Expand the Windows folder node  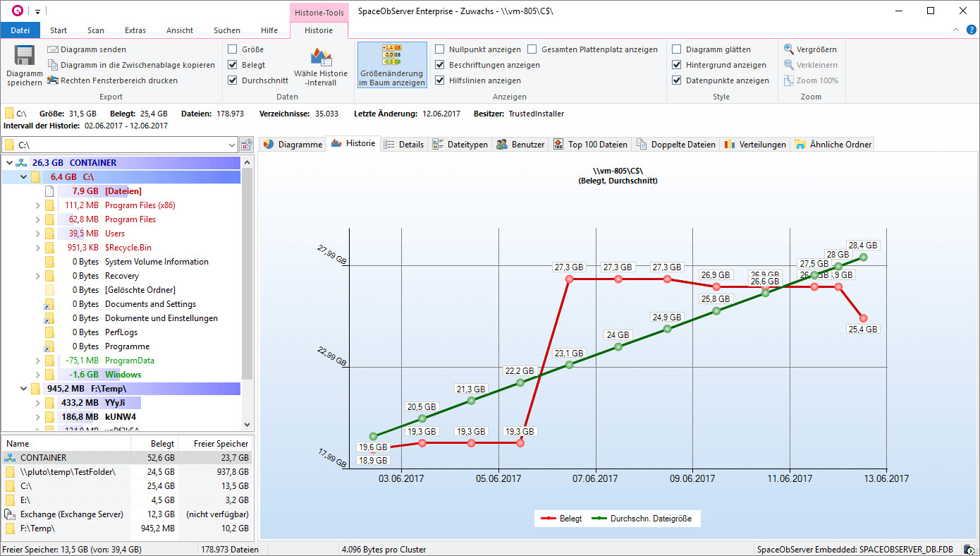(37, 375)
